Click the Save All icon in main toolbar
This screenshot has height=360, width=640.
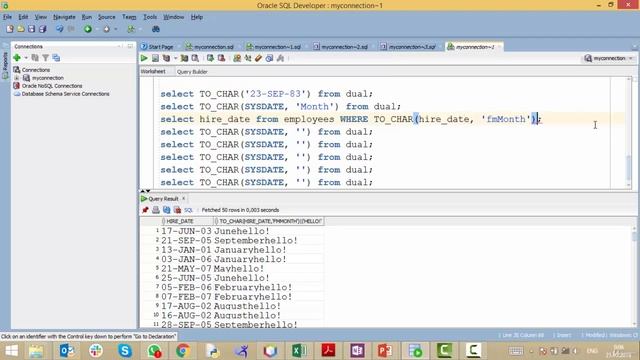click(x=42, y=29)
